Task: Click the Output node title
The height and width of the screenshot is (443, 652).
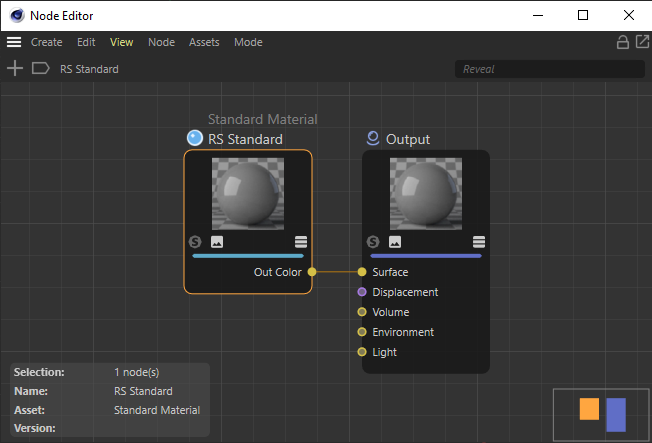Action: 408,139
